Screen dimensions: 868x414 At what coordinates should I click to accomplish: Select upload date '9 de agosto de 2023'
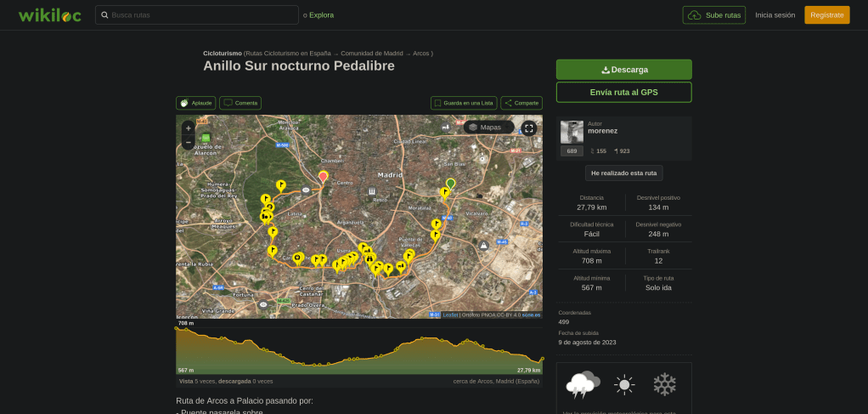(x=588, y=343)
